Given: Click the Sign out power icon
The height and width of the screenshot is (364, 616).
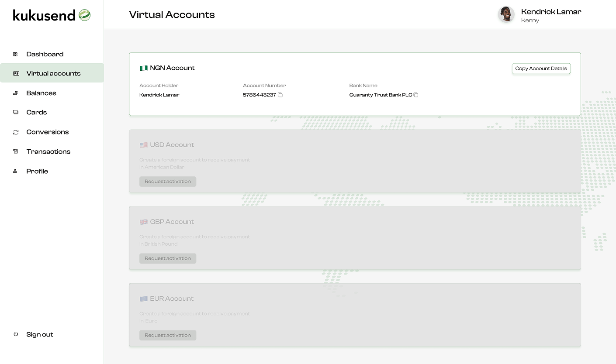Looking at the screenshot, I should (15, 334).
